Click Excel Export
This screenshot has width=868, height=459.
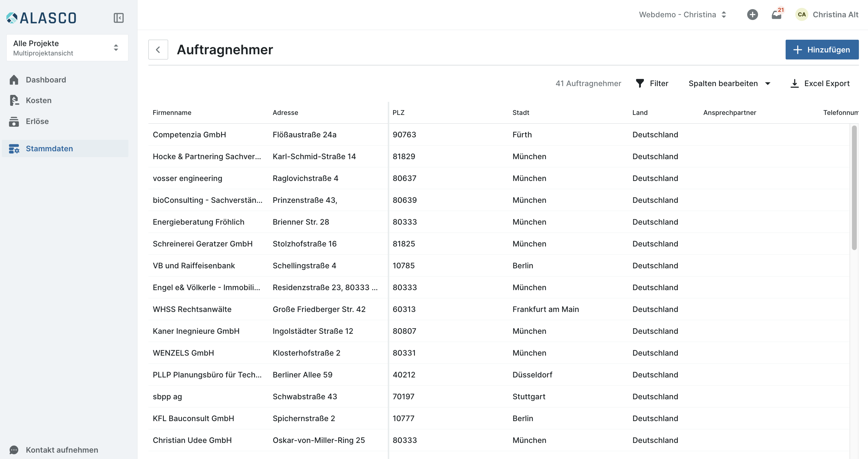820,83
